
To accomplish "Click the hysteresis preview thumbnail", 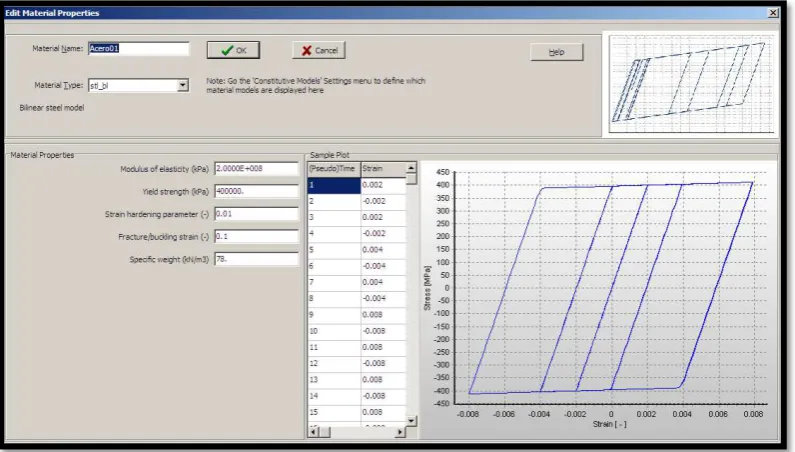I will coord(691,84).
